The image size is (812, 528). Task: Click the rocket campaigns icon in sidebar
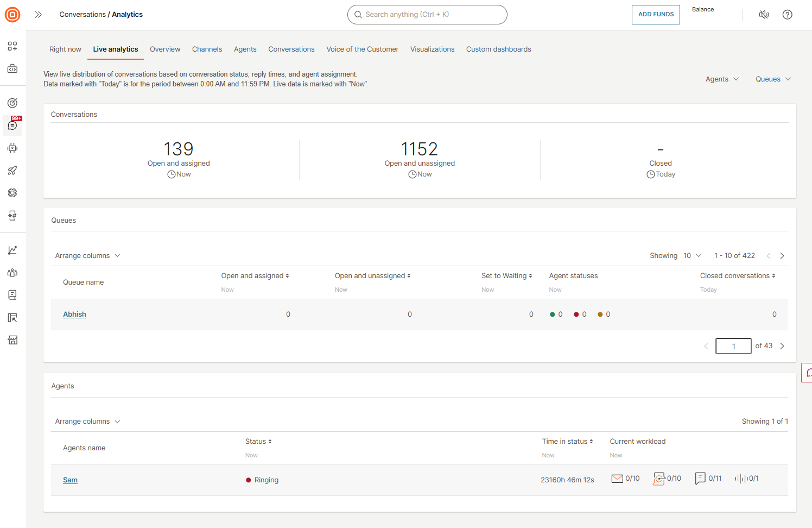click(x=12, y=171)
